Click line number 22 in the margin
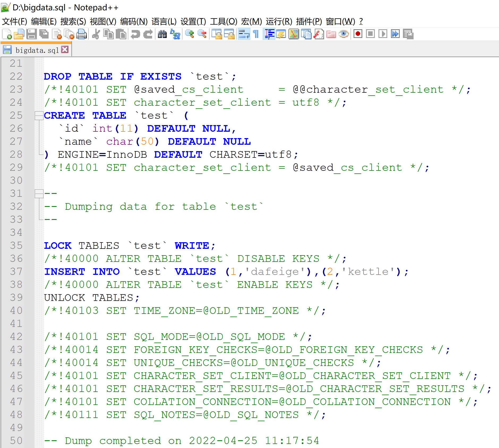The height and width of the screenshot is (448, 499). [16, 76]
